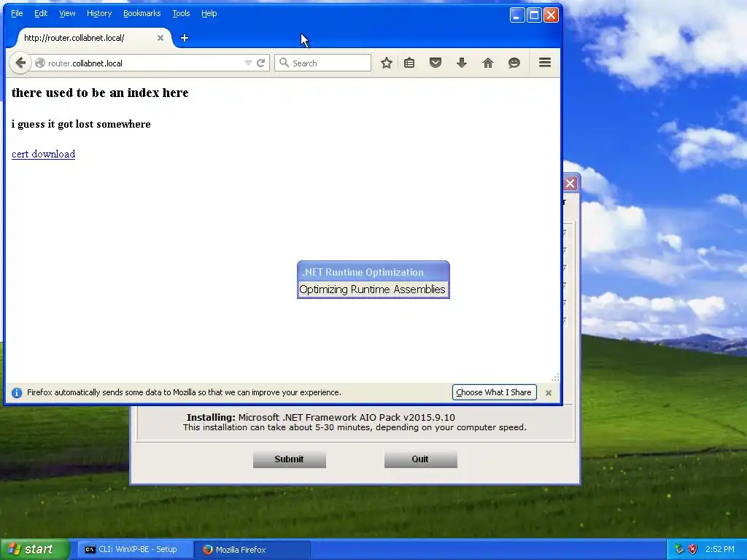Reload the page with the refresh icon
Viewport: 747px width, 560px height.
pyautogui.click(x=261, y=63)
